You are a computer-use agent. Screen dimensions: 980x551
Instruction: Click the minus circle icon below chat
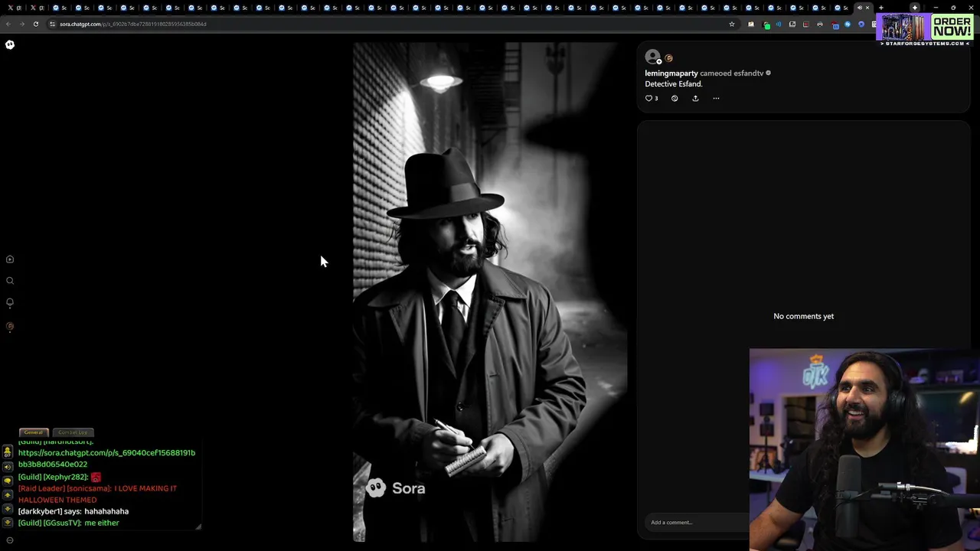10,540
